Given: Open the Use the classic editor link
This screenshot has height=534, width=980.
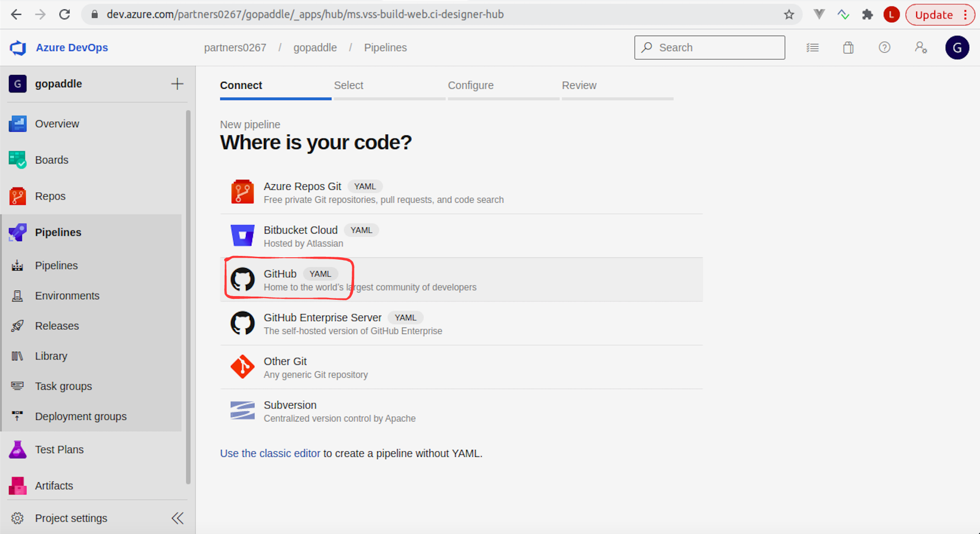Looking at the screenshot, I should coord(270,454).
